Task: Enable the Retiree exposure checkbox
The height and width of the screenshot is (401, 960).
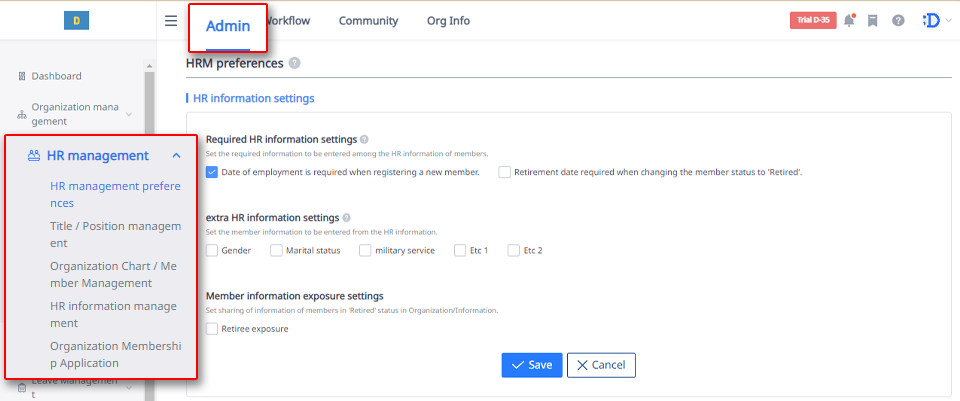Action: coord(212,328)
